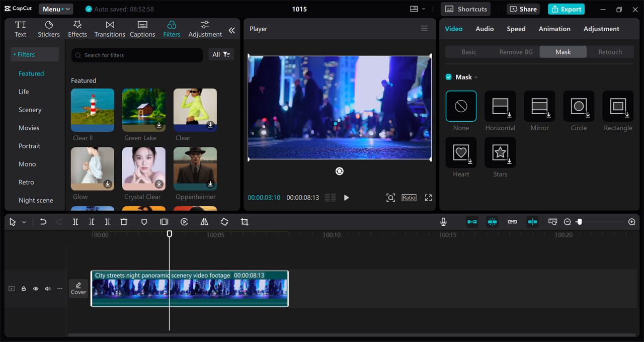Click the Split tool icon
644x342 pixels.
coord(75,222)
